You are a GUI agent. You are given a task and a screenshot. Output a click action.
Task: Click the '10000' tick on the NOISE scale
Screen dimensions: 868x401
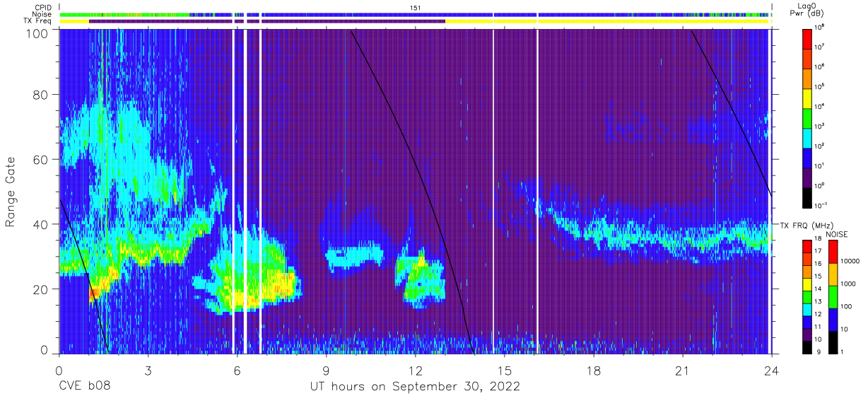point(849,261)
